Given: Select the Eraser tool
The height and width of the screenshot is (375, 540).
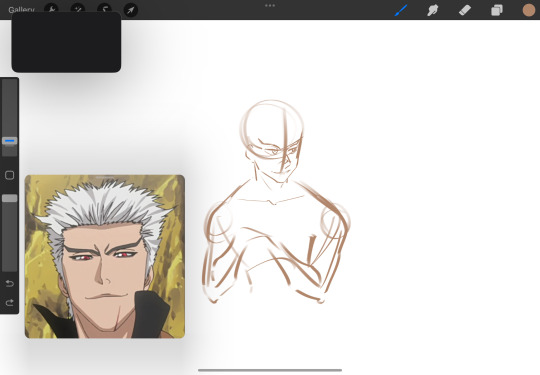Looking at the screenshot, I should [x=465, y=10].
